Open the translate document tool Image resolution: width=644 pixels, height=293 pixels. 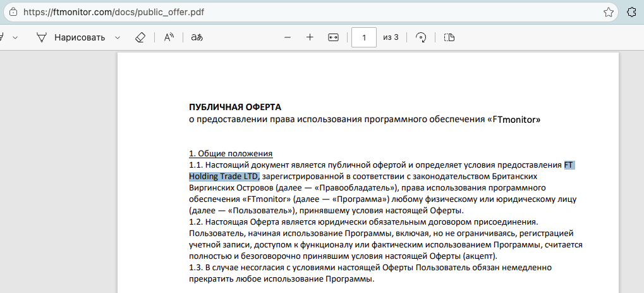click(x=197, y=37)
